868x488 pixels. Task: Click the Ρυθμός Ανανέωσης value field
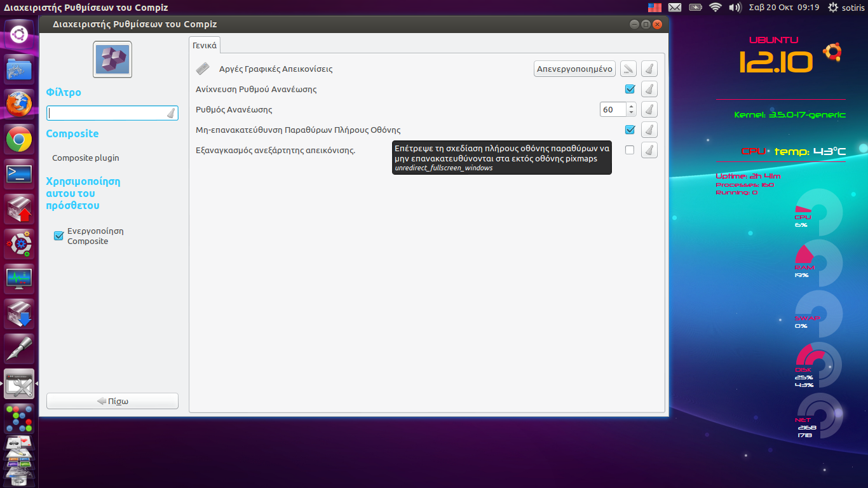[613, 109]
